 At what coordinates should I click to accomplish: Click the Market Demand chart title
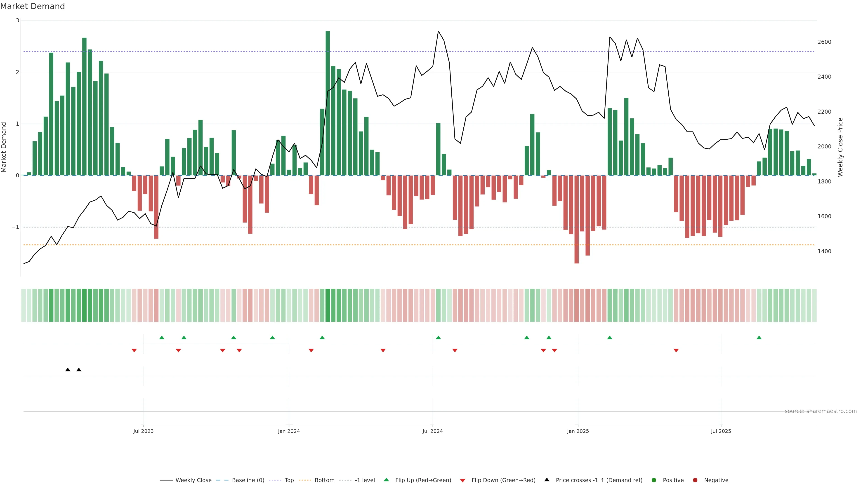[32, 6]
